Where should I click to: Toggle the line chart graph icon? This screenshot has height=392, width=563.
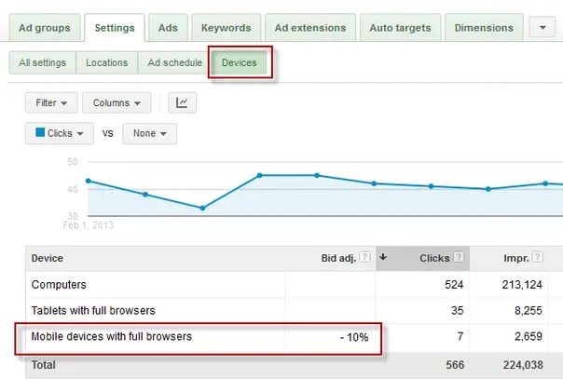point(183,102)
